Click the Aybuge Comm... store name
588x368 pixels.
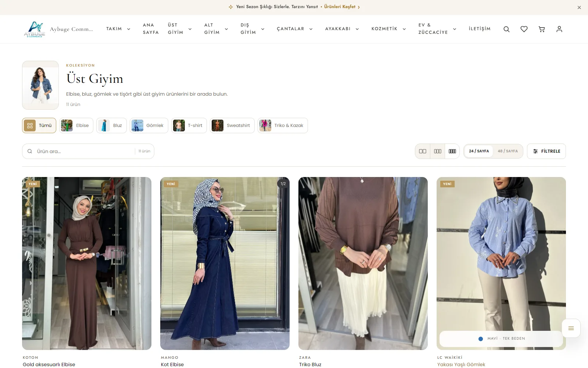pyautogui.click(x=71, y=29)
